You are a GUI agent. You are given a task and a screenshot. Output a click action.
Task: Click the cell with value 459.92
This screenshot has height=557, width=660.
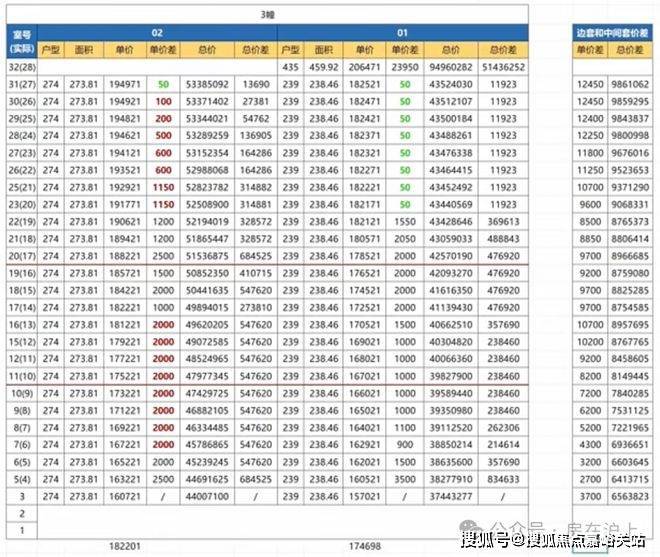click(x=324, y=66)
